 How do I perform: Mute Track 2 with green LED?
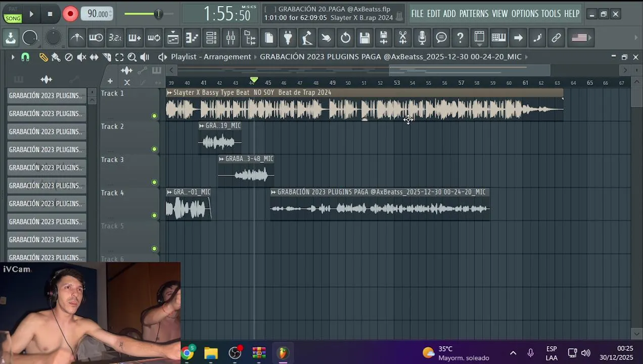pyautogui.click(x=154, y=149)
